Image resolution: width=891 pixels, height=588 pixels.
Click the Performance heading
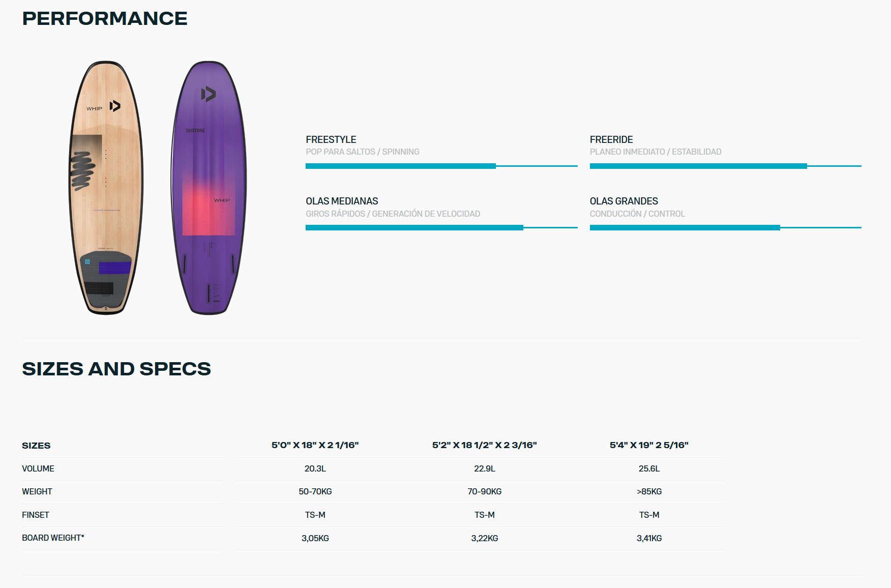[x=105, y=18]
